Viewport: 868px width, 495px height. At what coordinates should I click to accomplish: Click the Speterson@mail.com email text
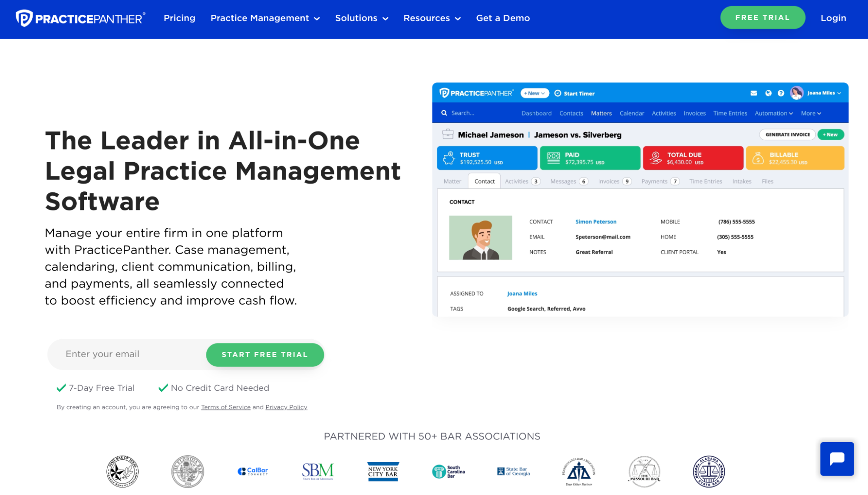tap(603, 237)
